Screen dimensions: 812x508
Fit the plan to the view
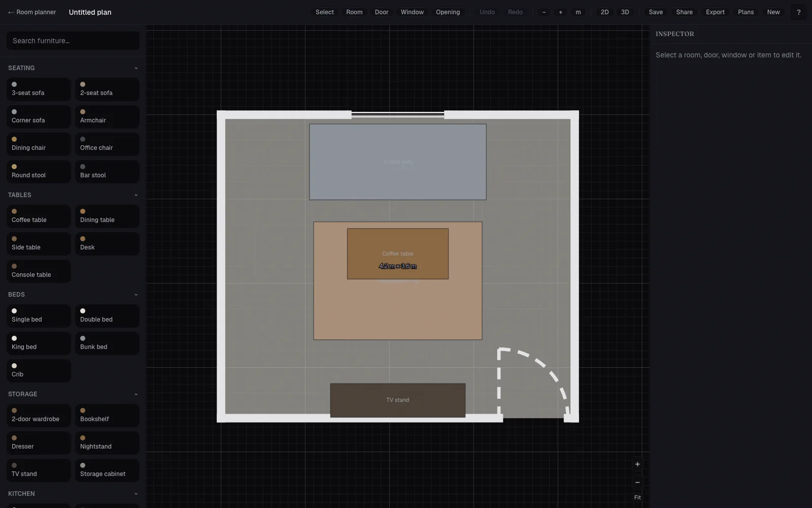coord(637,497)
